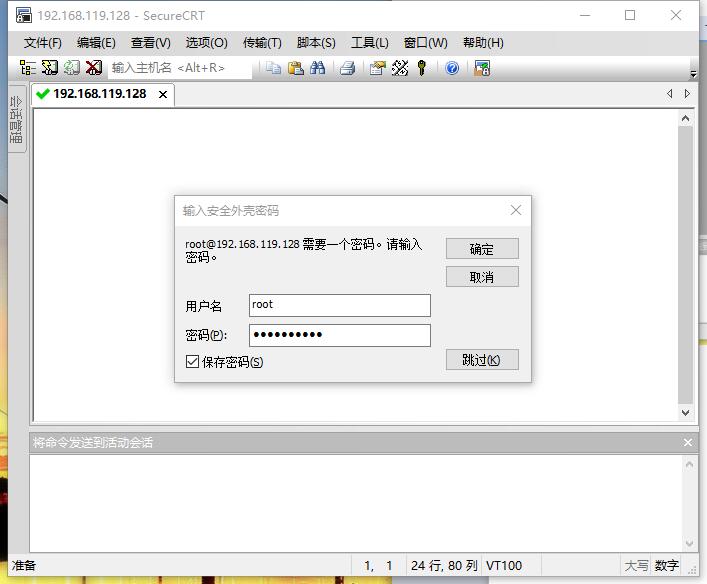Click the SecureFX lock icon in the toolbar
Viewport: 707px width, 584px height.
(x=482, y=68)
